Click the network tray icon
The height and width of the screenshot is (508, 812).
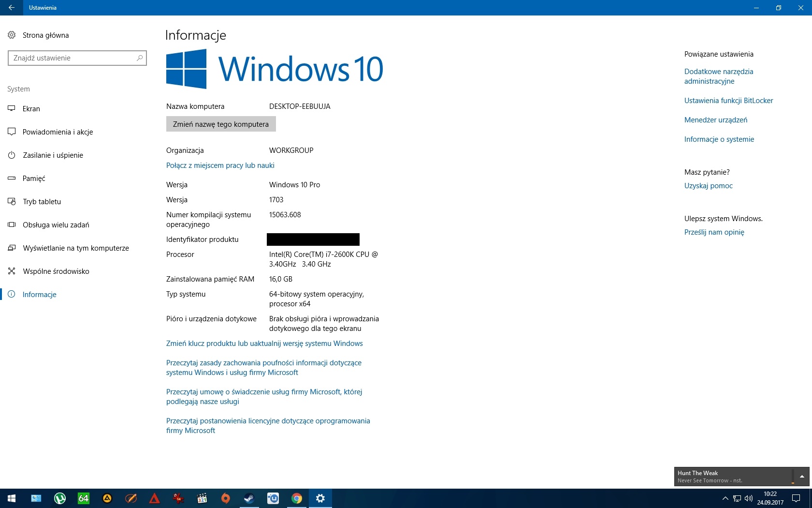(x=737, y=498)
